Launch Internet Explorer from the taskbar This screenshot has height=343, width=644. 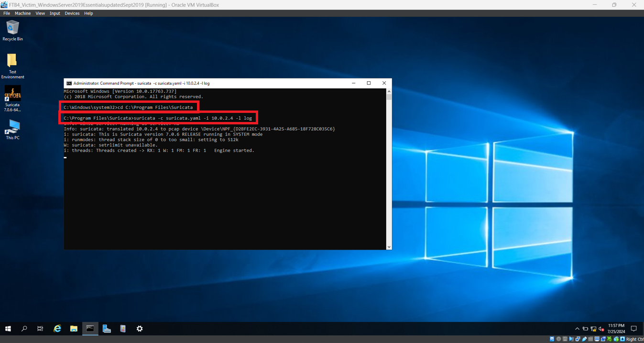[57, 329]
